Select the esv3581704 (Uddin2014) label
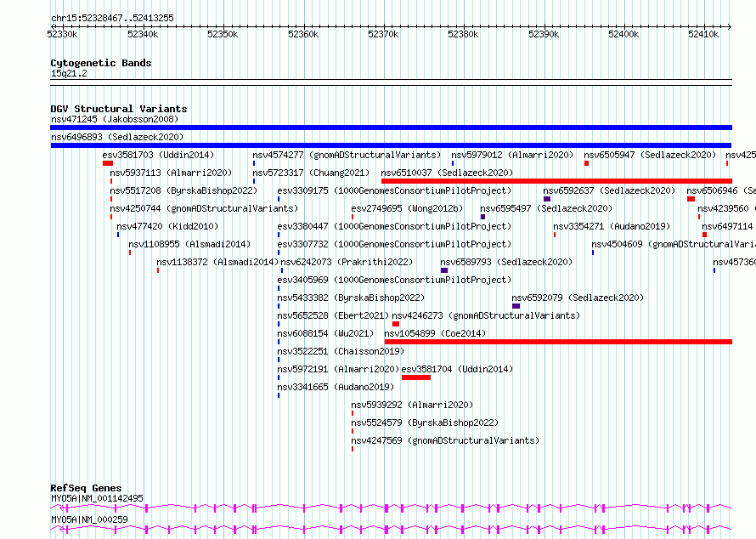 click(457, 369)
